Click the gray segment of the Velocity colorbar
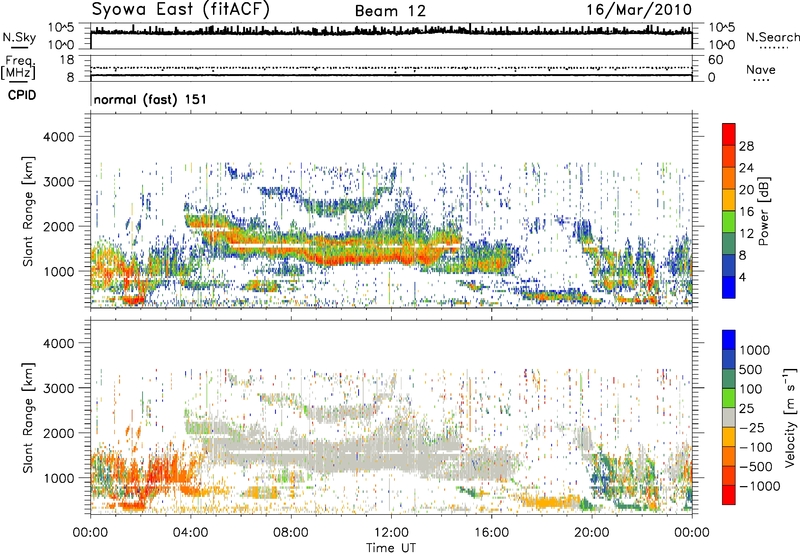The height and width of the screenshot is (554, 800). (x=729, y=418)
